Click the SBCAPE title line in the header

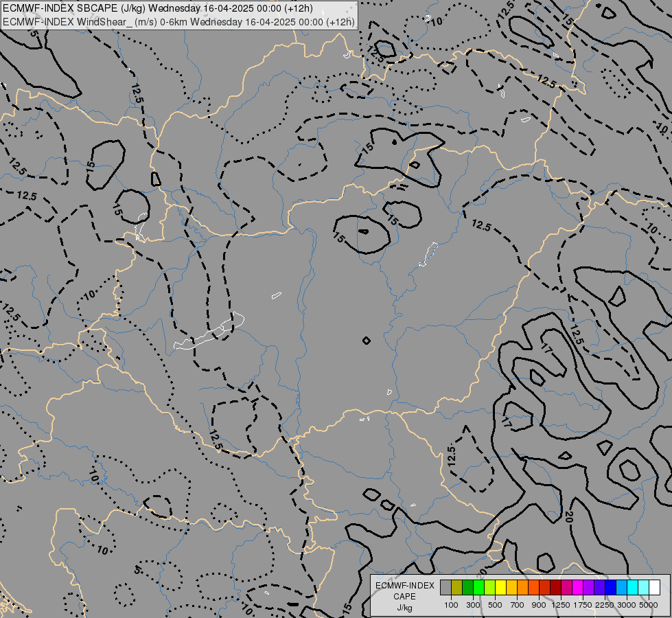tap(158, 8)
